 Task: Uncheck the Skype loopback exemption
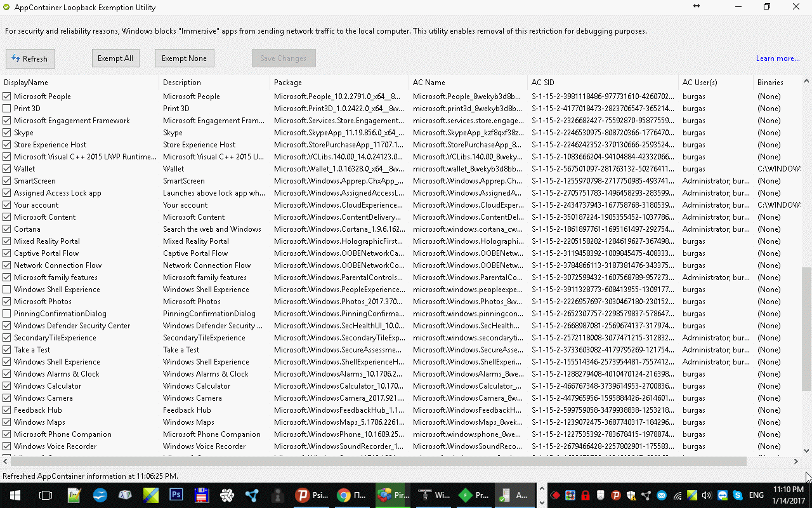click(7, 133)
